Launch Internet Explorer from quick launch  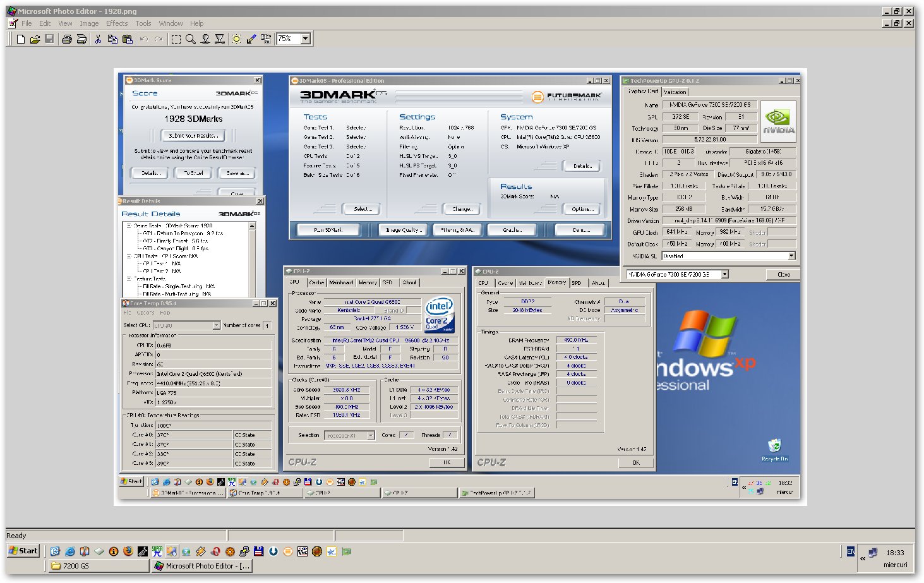point(70,551)
